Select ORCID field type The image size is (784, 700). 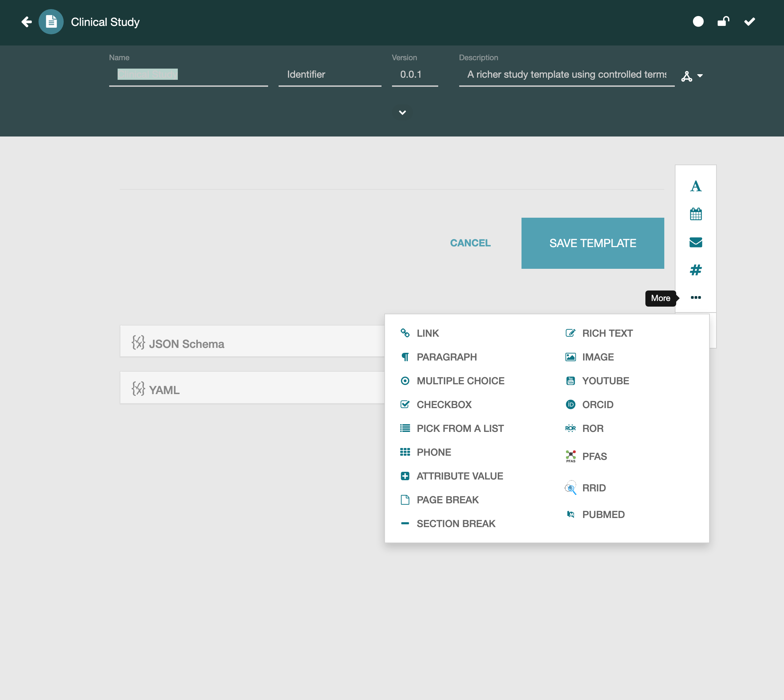589,405
